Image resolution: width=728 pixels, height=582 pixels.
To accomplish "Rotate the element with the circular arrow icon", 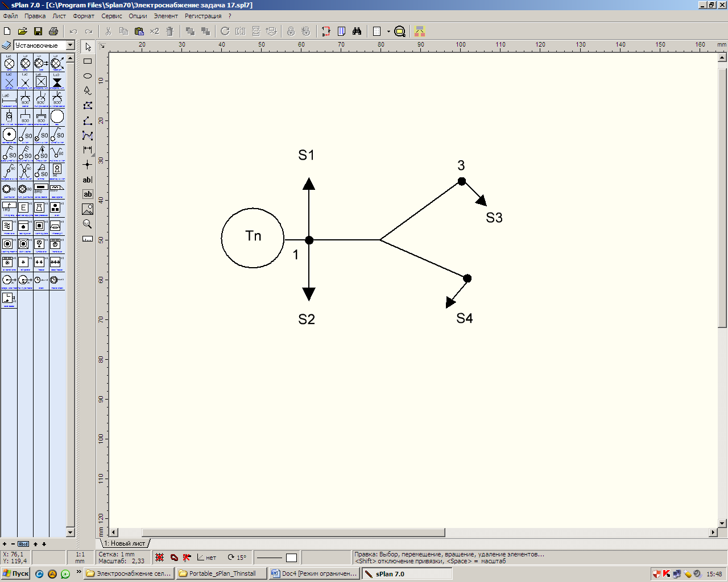I will tap(225, 31).
